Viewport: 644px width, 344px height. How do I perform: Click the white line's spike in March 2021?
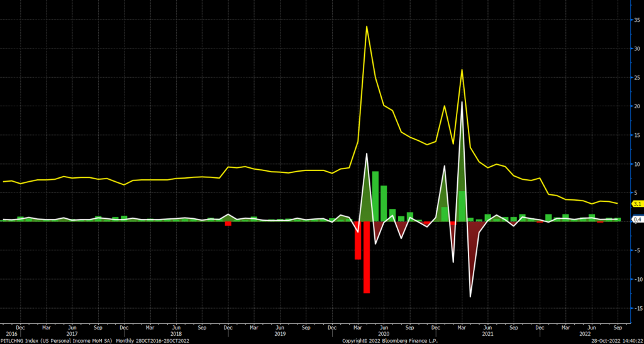pyautogui.click(x=462, y=102)
